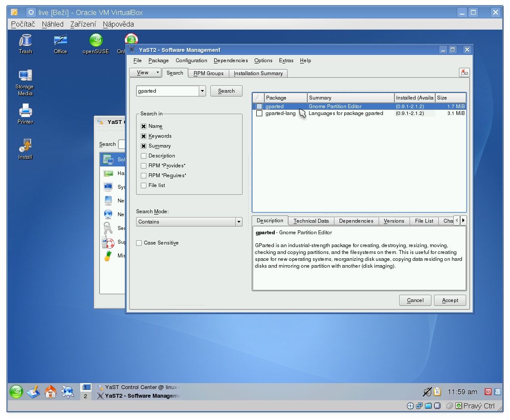Switch to the Technical Data tab
The image size is (510, 420).
[x=311, y=221]
